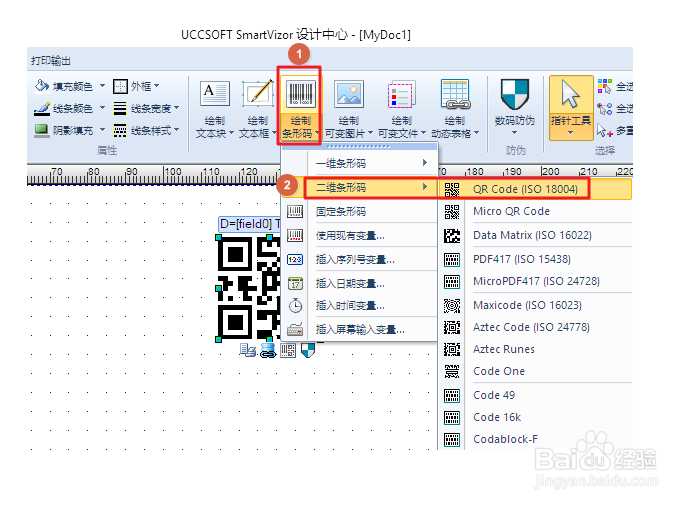Select 插入屏幕输入变量... menu item

click(x=360, y=330)
